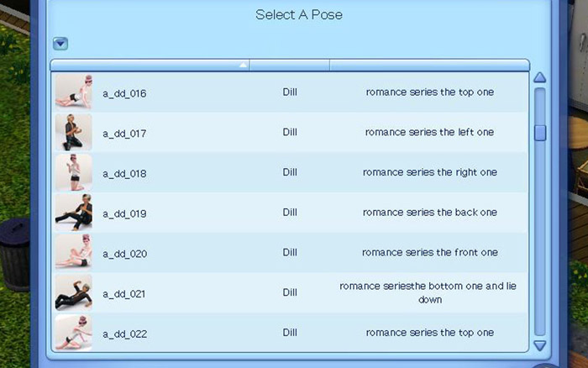Screen dimensions: 588x368
Task: Click Dill creator in a_dd_021 row
Action: [x=290, y=292]
